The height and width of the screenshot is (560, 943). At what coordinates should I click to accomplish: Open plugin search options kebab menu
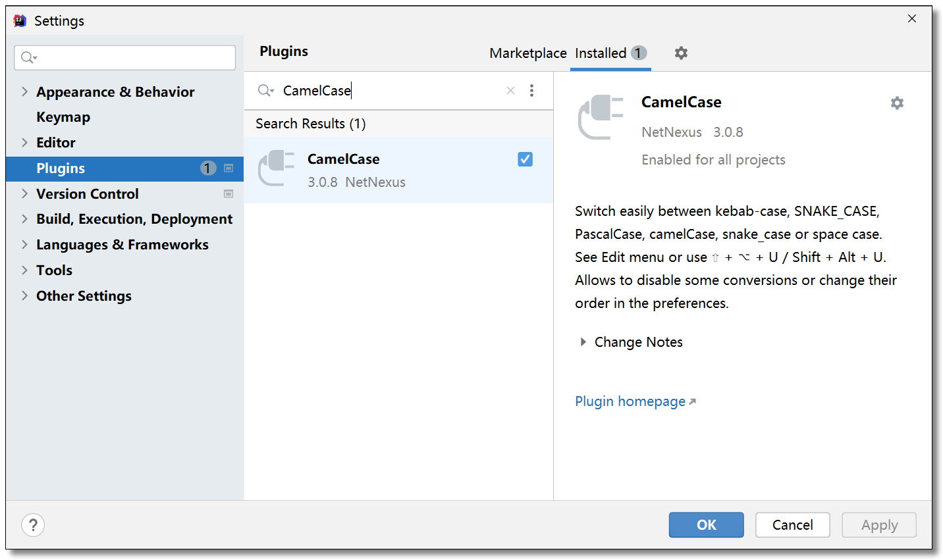[531, 91]
